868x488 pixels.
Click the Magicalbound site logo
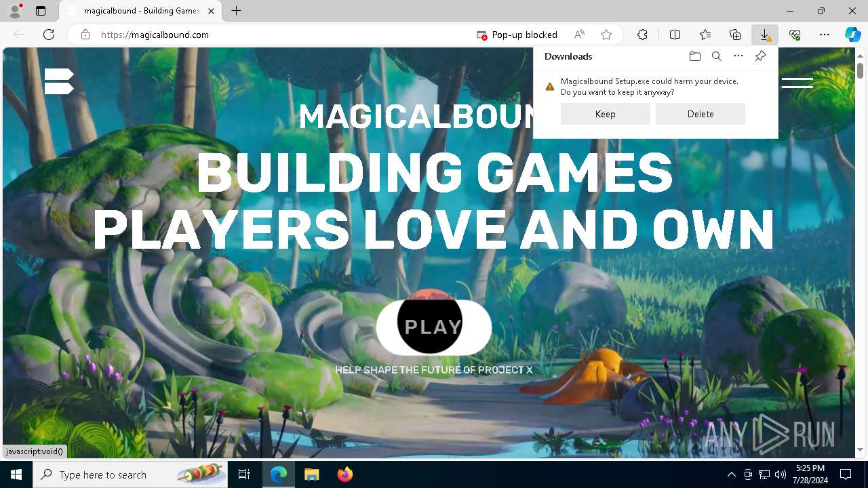(x=59, y=81)
